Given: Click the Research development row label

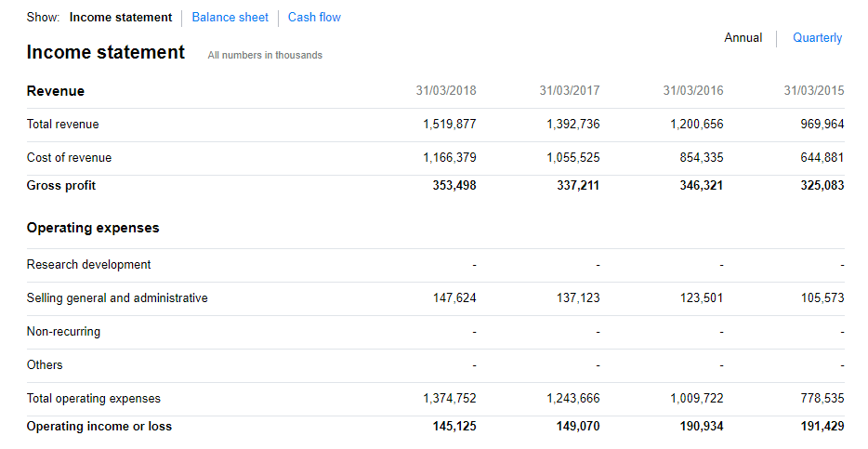Looking at the screenshot, I should [89, 265].
